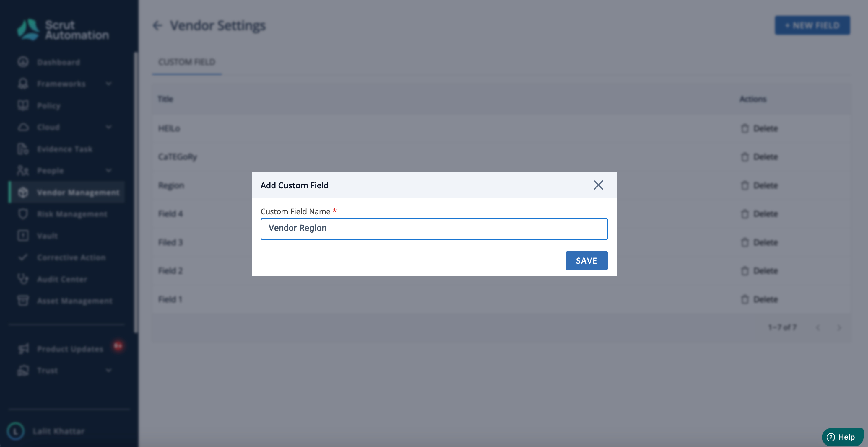Click the trash icon in Field 4 row
This screenshot has width=868, height=447.
pos(745,213)
